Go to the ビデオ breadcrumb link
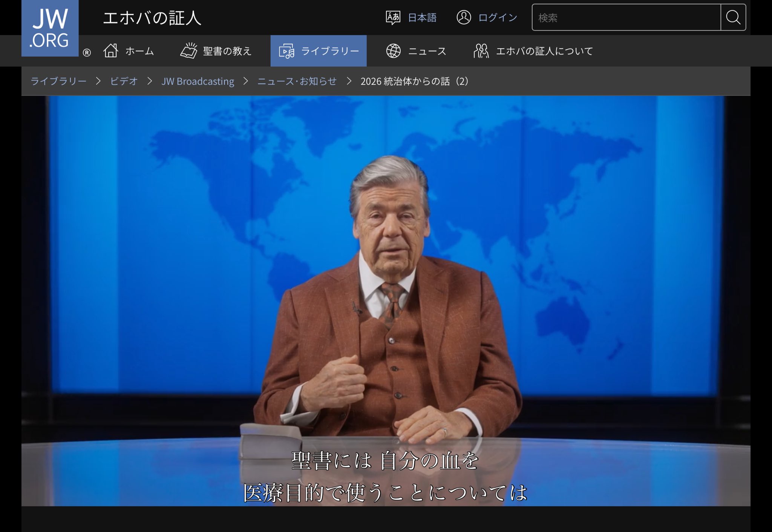 [124, 81]
